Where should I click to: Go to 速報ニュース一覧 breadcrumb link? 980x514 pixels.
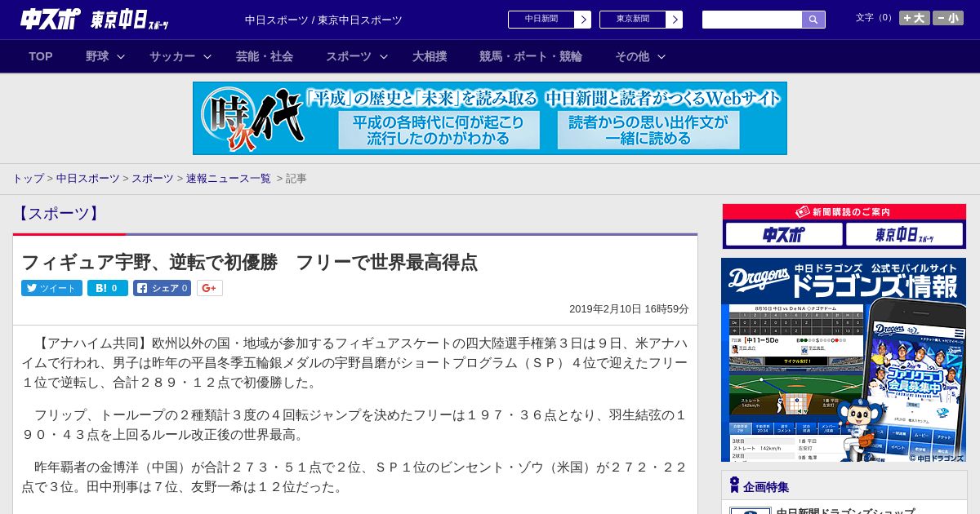pos(229,179)
